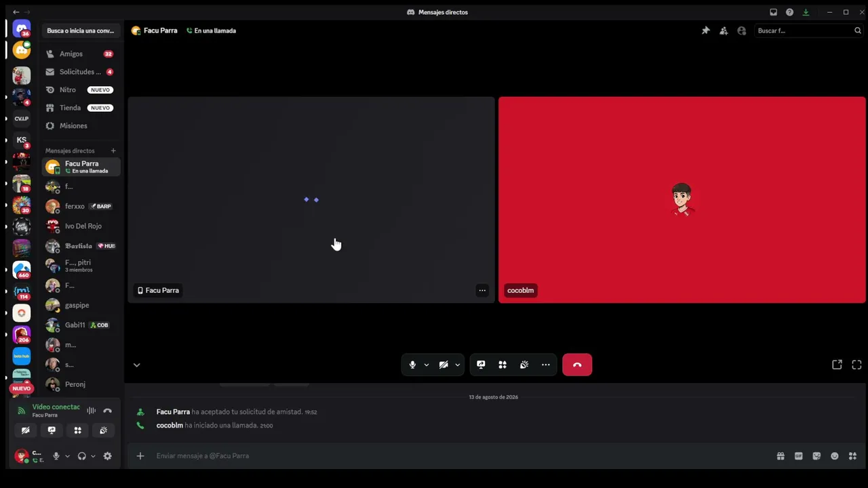Open the inbox from the title bar
The image size is (868, 488).
[x=773, y=12]
